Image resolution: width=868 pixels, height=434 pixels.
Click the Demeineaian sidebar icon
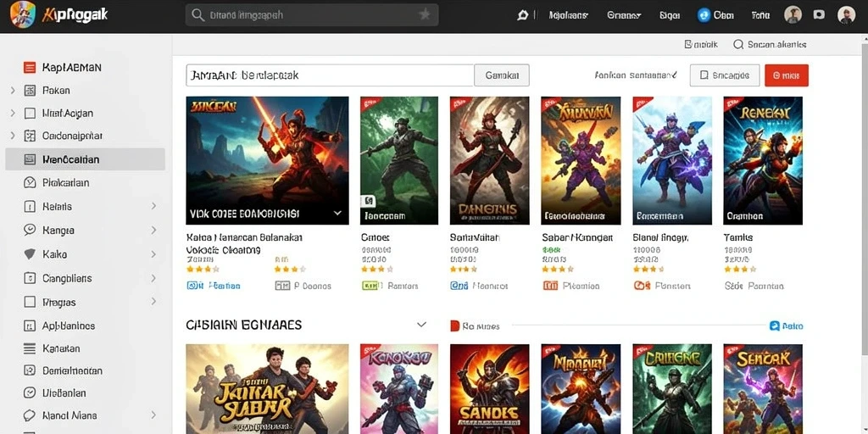click(x=30, y=371)
